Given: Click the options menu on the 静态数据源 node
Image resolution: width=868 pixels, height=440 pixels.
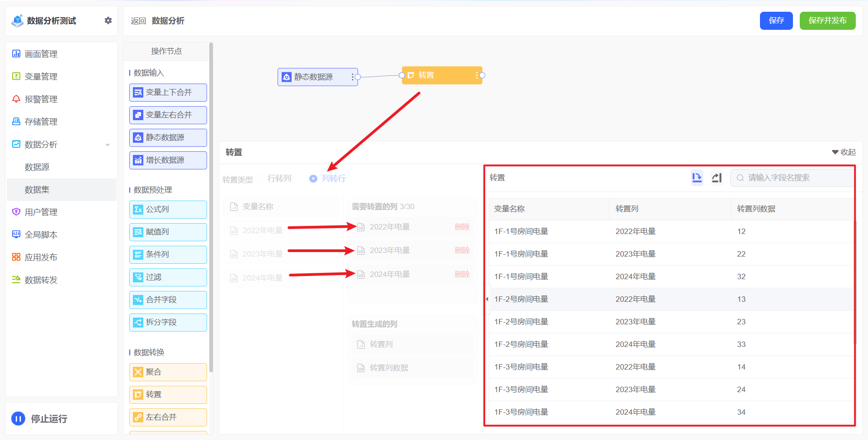Looking at the screenshot, I should pyautogui.click(x=353, y=77).
